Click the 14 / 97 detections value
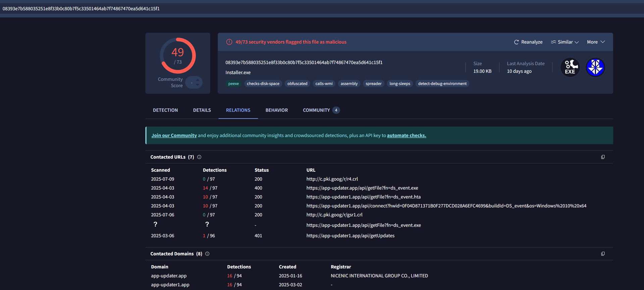 click(210, 188)
